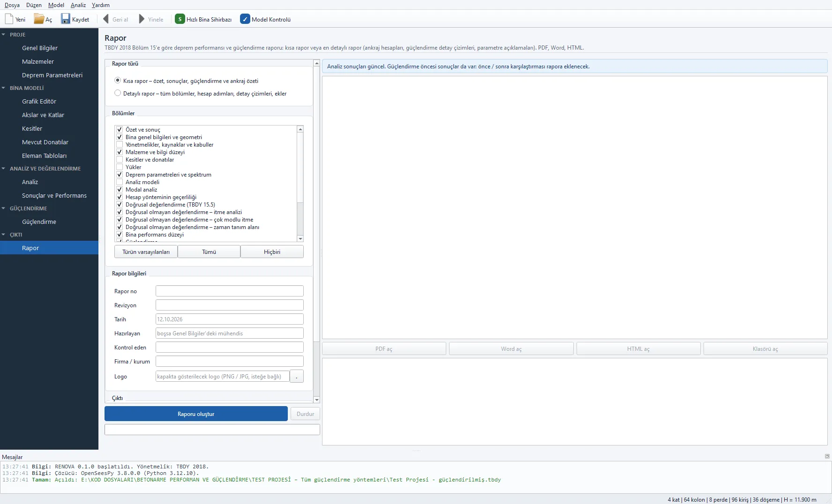Open the Model menu
Image resolution: width=832 pixels, height=504 pixels.
click(56, 5)
